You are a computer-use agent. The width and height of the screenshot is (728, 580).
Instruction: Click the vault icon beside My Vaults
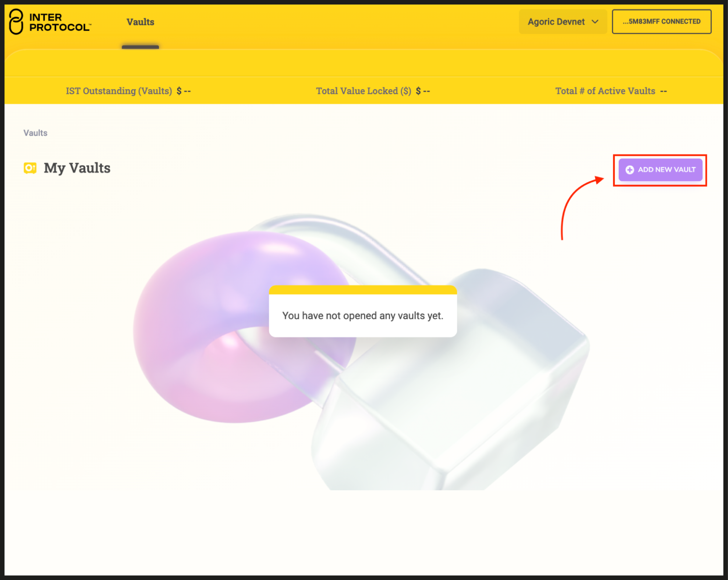click(x=30, y=168)
